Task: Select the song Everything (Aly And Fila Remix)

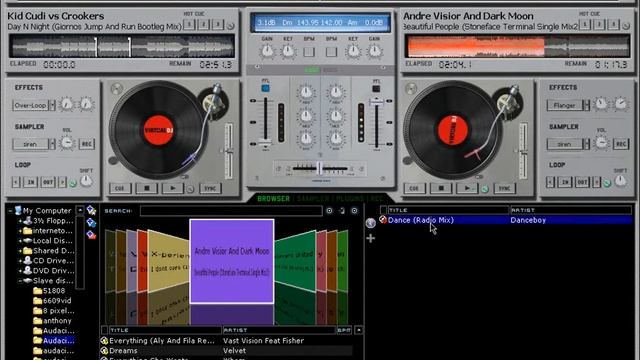Action: coord(227,340)
